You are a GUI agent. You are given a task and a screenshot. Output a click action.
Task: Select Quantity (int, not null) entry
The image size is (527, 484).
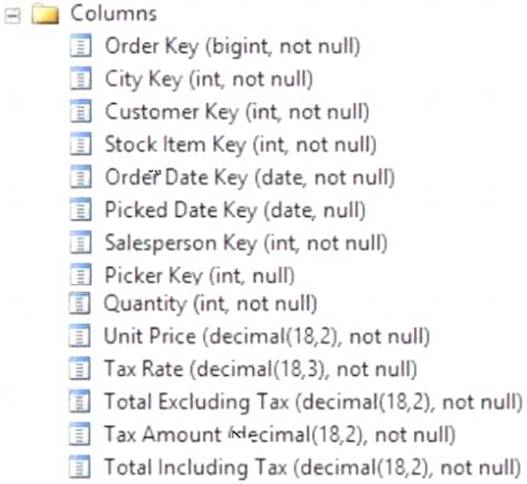[x=210, y=304]
